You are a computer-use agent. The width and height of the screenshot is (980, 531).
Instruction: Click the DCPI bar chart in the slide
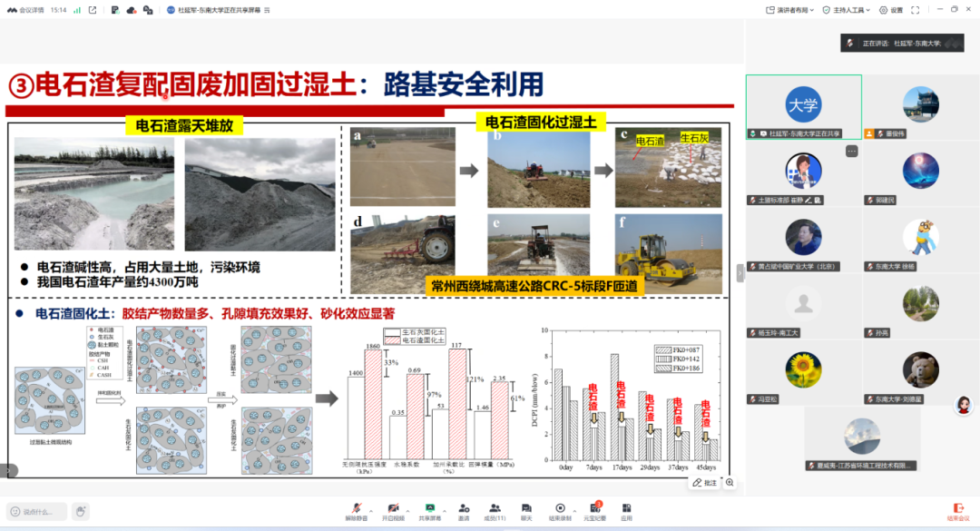(x=625, y=400)
